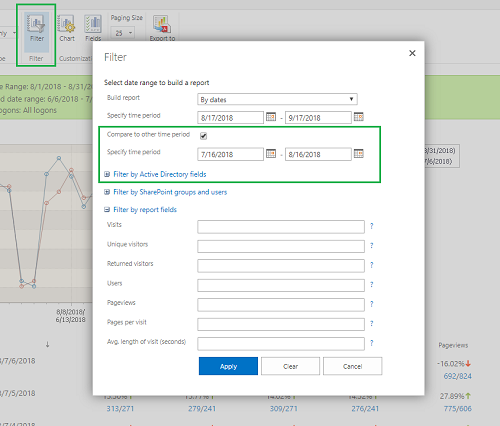Open help for Pages per visit
Viewport: 500px width, 426px height.
click(x=372, y=324)
